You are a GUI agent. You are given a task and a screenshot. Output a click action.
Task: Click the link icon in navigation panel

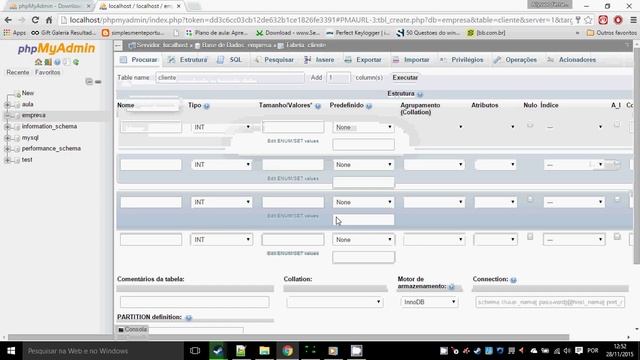click(x=98, y=82)
